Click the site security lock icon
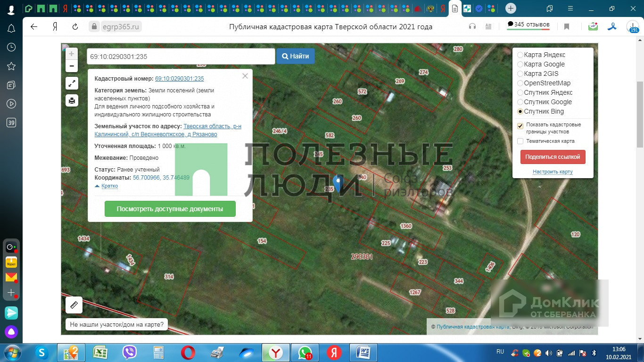 pos(94,27)
